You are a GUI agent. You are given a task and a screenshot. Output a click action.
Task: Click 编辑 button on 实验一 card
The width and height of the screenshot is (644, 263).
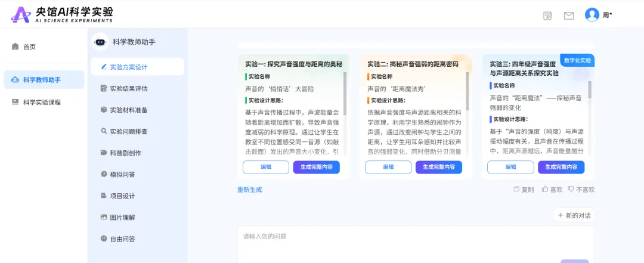266,167
